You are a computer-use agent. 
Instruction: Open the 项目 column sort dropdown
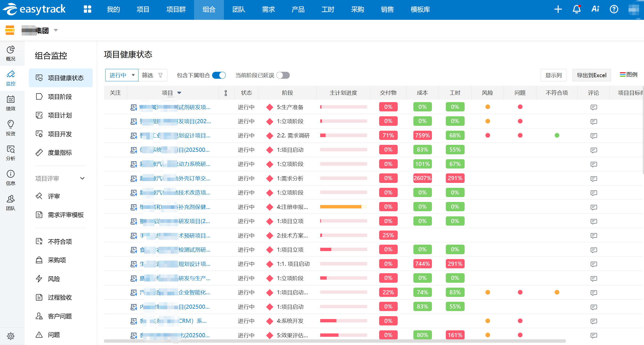click(179, 93)
